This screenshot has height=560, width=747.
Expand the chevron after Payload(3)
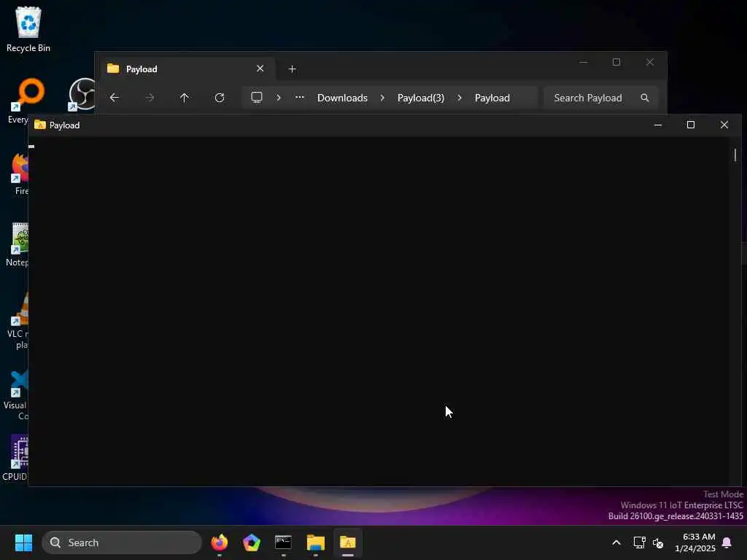pos(460,98)
